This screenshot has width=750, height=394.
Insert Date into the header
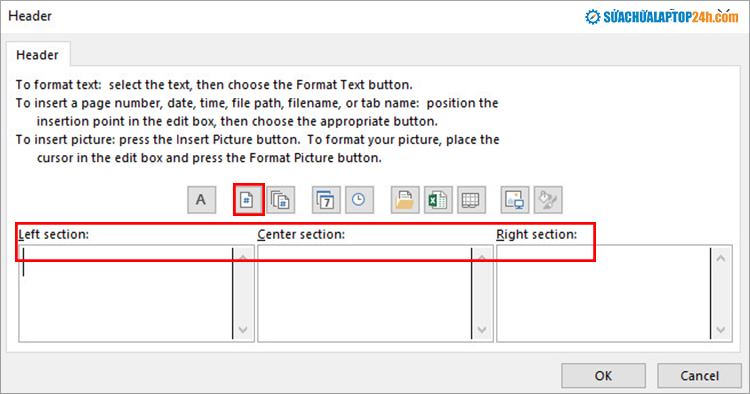point(326,200)
